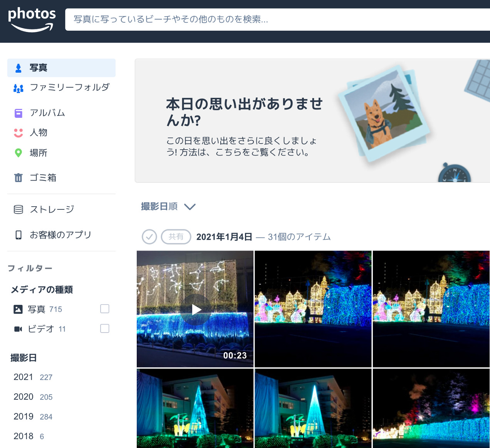Image resolution: width=490 pixels, height=448 pixels.
Task: Filter by year 2020
Action: [x=33, y=397]
